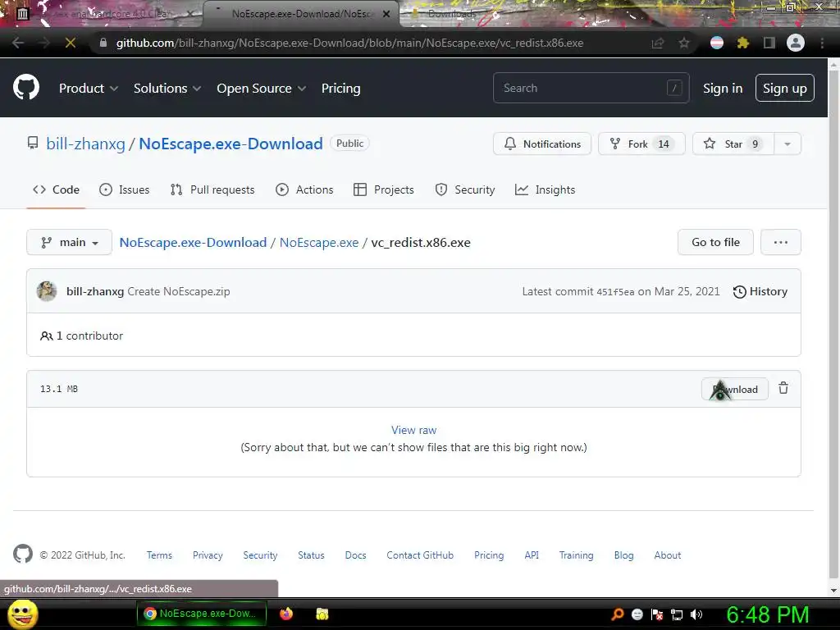Screen dimensions: 840x630
Task: Click the Notifications button
Action: click(x=542, y=144)
